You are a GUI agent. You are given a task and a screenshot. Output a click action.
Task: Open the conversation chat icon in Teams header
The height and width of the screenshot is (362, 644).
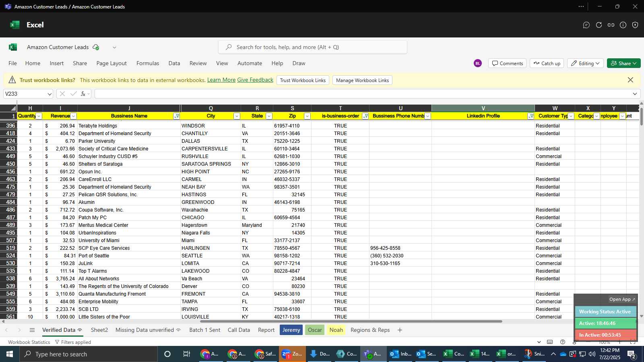586,25
